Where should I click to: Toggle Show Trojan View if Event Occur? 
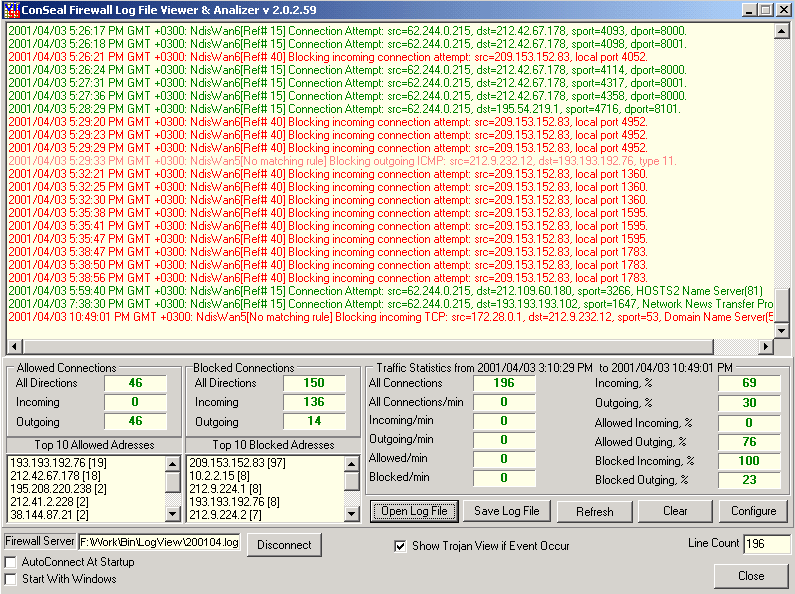[x=400, y=546]
